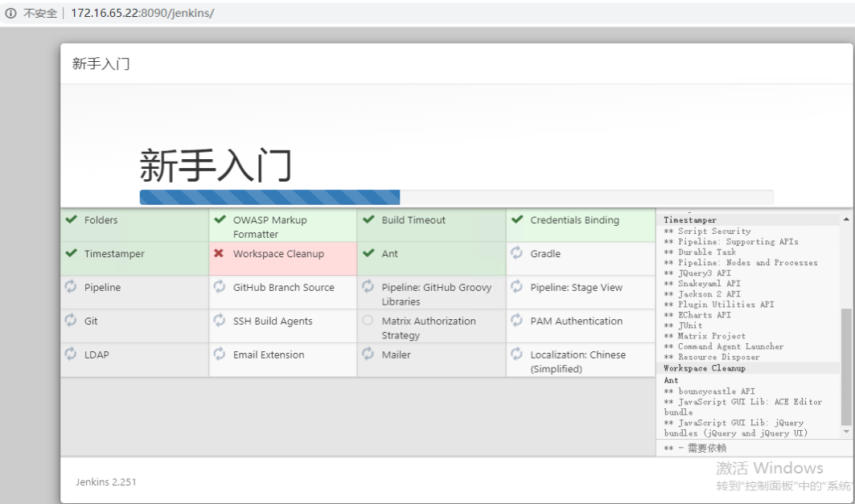Viewport: 855px width, 504px height.
Task: Click the PAM Authentication plugin name
Action: pyautogui.click(x=577, y=322)
